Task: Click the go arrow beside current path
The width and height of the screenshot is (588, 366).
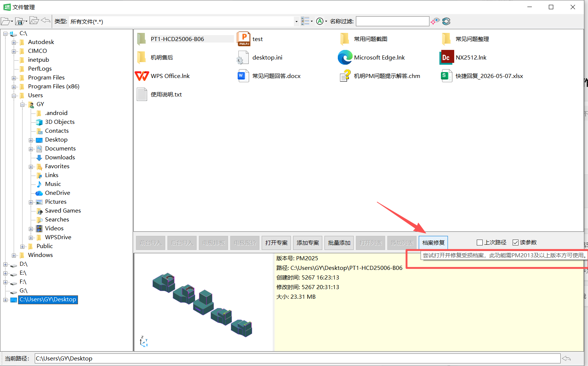Action: coord(566,358)
